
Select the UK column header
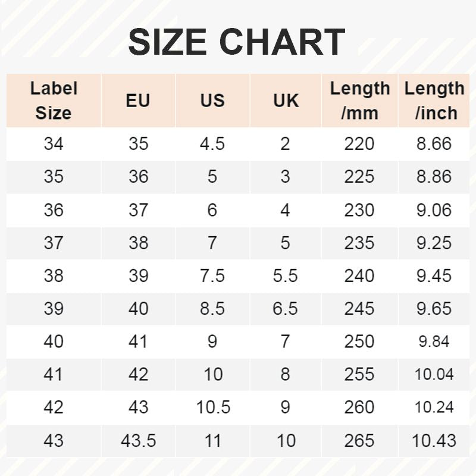pyautogui.click(x=286, y=101)
